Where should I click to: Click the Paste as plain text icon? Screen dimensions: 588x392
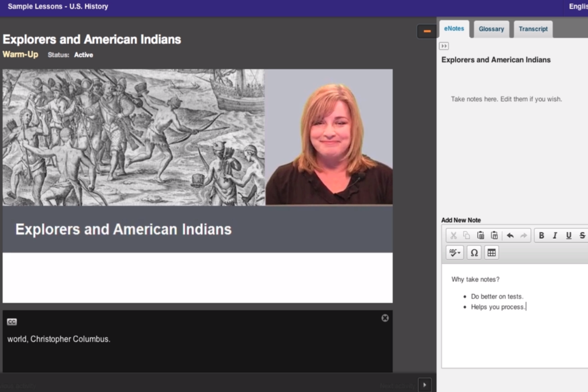pyautogui.click(x=494, y=235)
